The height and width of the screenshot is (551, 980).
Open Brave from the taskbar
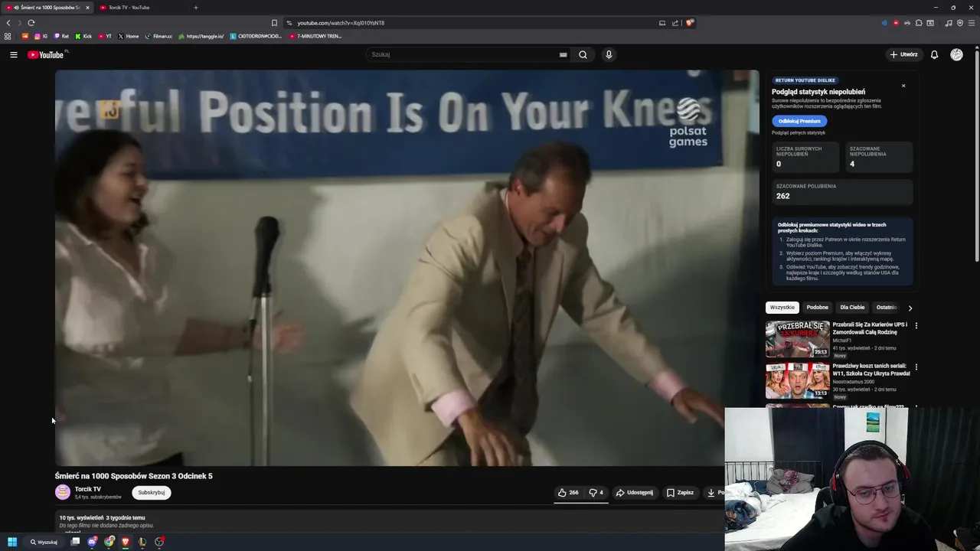coord(126,542)
